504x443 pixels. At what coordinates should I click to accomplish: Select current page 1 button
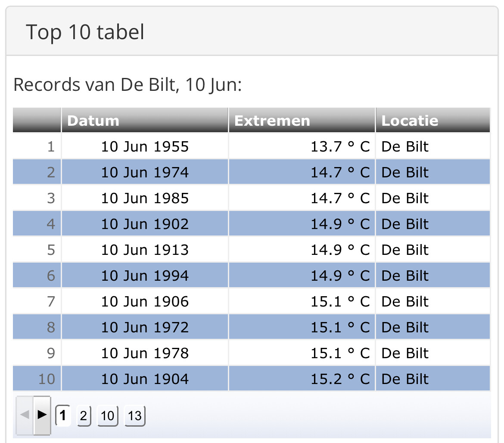[x=63, y=415]
